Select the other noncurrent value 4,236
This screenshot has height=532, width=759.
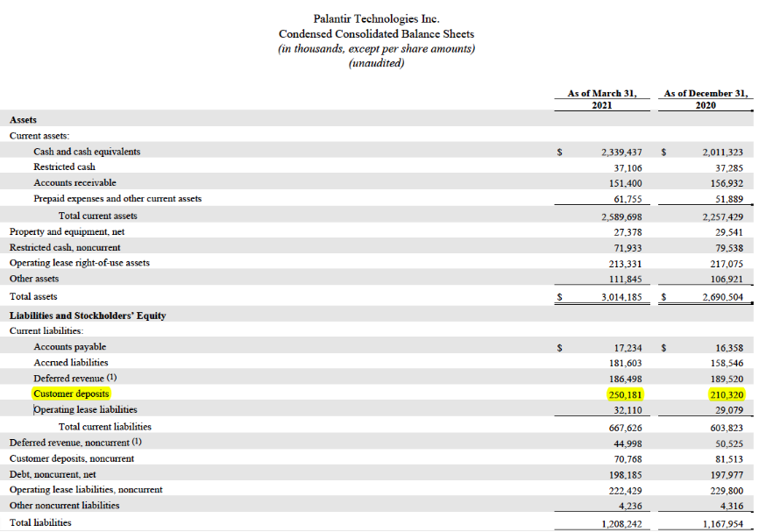(x=631, y=506)
